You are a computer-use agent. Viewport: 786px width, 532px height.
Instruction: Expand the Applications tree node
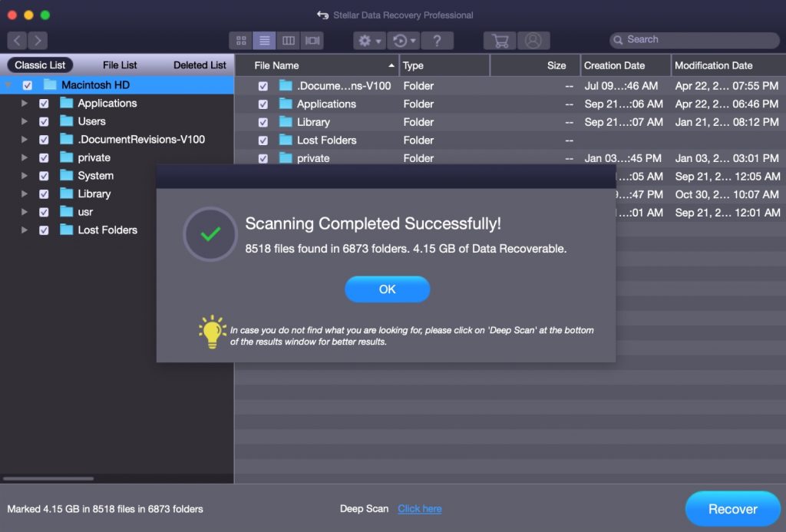(x=24, y=103)
